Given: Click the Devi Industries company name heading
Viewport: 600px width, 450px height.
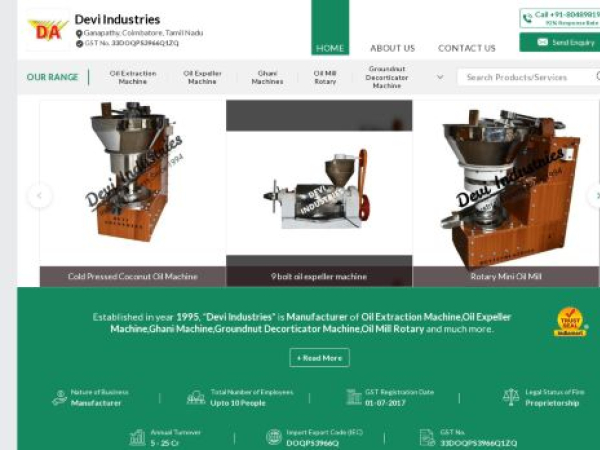Looking at the screenshot, I should tap(117, 19).
